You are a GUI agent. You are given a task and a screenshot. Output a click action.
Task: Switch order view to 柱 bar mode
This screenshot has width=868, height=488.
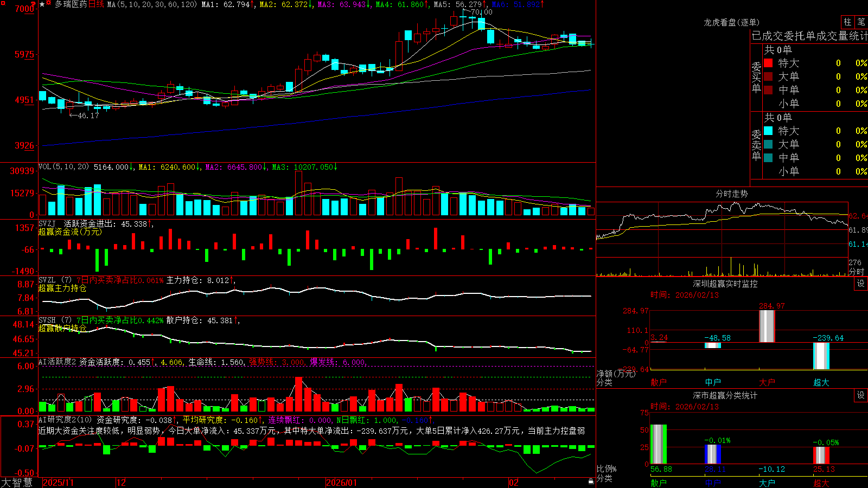click(x=847, y=22)
